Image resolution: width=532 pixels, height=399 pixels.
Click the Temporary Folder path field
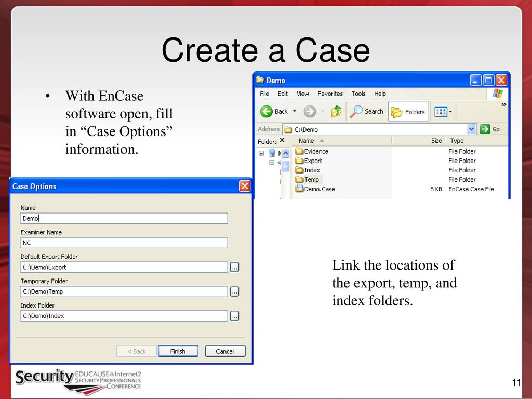pos(124,291)
